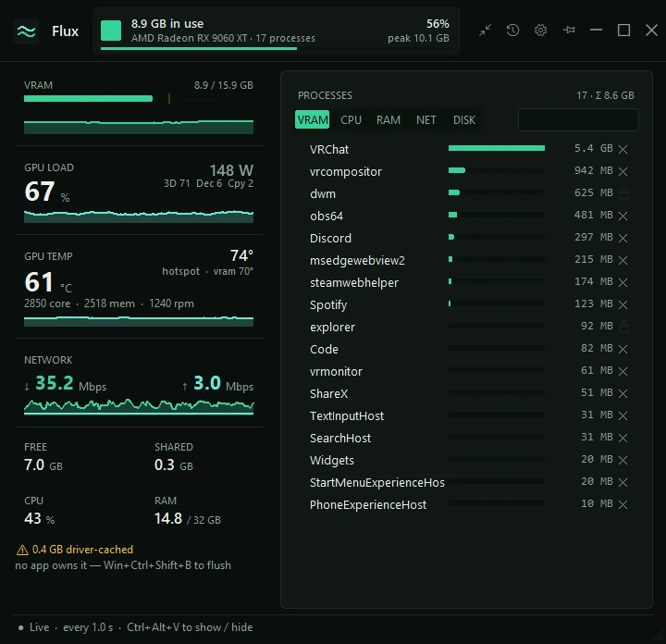Click the VRAM usage bar
This screenshot has height=644, width=666.
(x=139, y=99)
